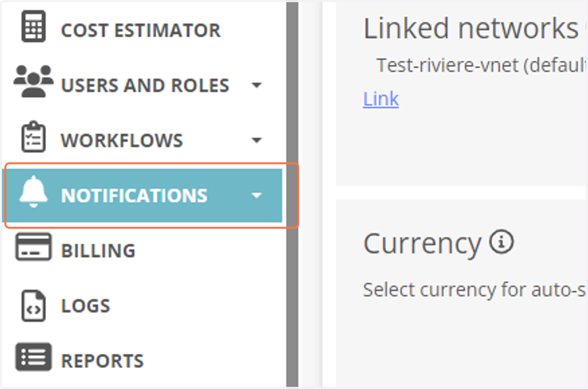Viewport: 588px width, 389px height.
Task: Click the Test-riviere-vnet network entry
Action: tap(482, 65)
